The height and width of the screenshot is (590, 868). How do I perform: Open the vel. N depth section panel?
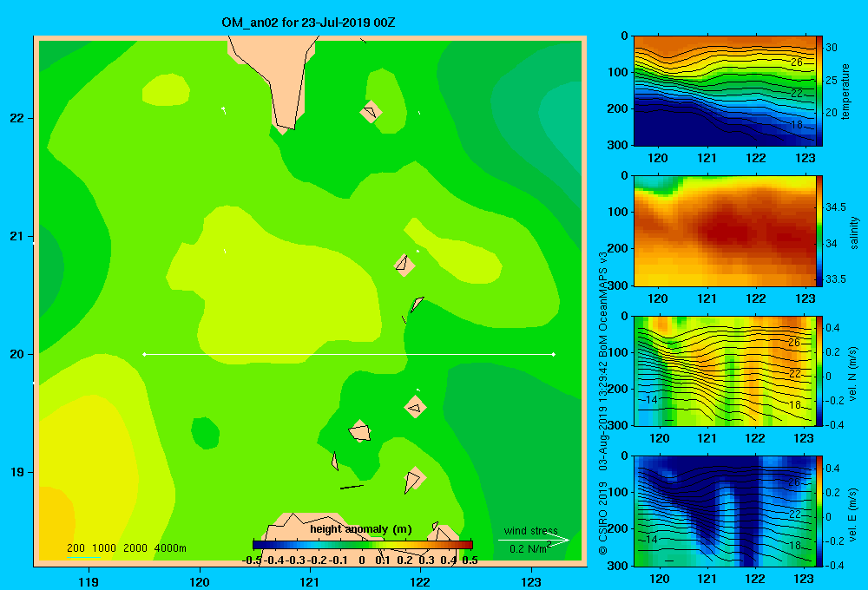[724, 370]
